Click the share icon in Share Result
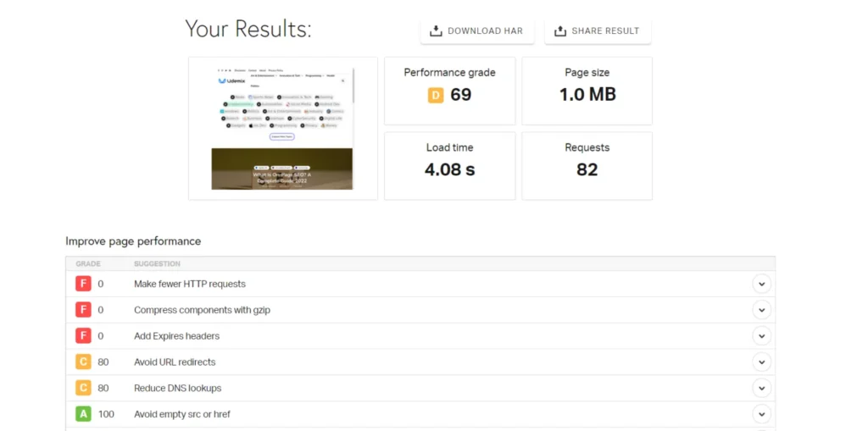The width and height of the screenshot is (868, 431). pyautogui.click(x=559, y=31)
